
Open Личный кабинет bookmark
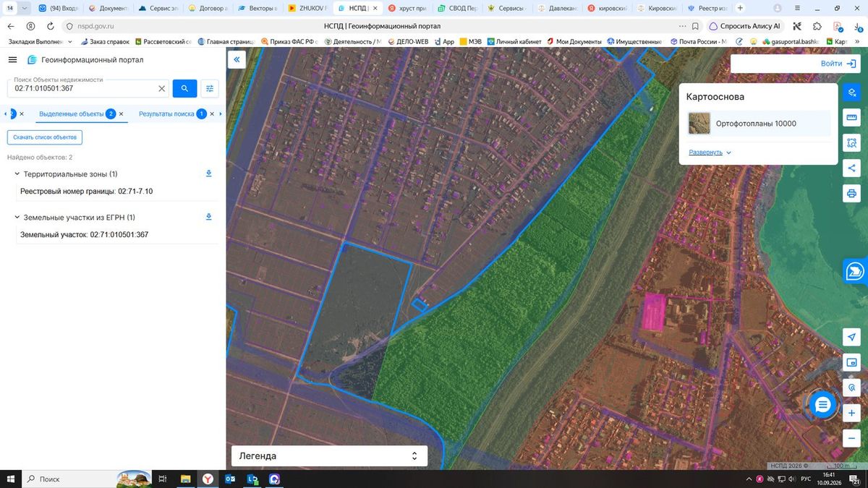click(x=514, y=42)
